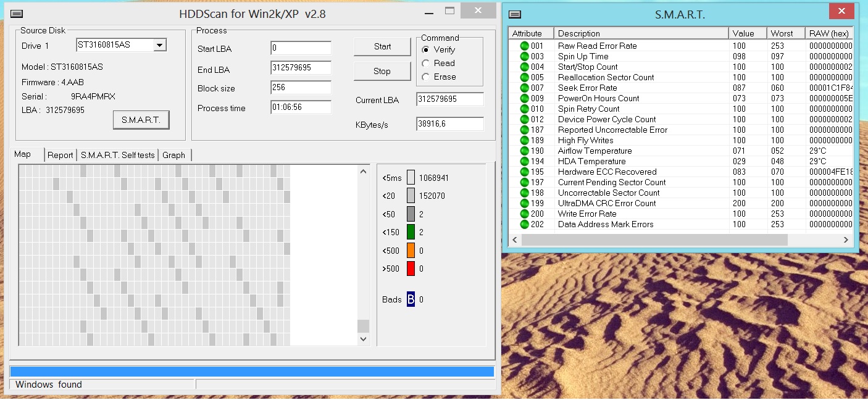The width and height of the screenshot is (868, 400).
Task: Click the <50 dark gray swatch
Action: 411,214
